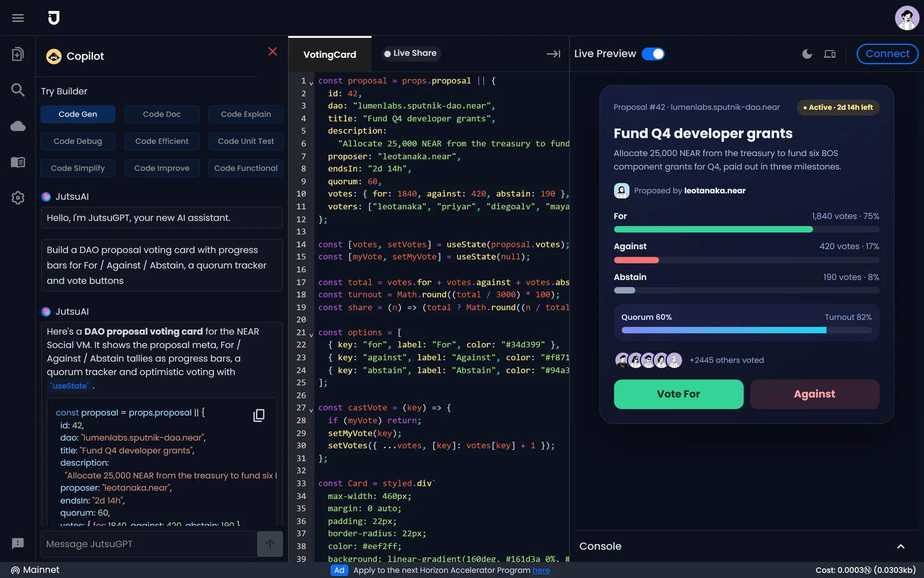Screen dimensions: 924x578
Task: Select Code Functional builder option
Action: [x=246, y=168]
